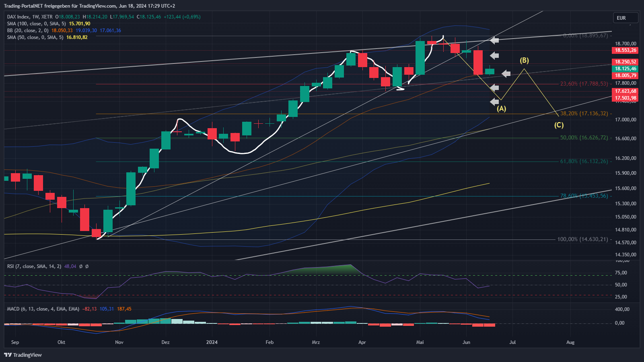This screenshot has width=644, height=362.
Task: Click the red price label 17.503,98
Action: coord(625,98)
